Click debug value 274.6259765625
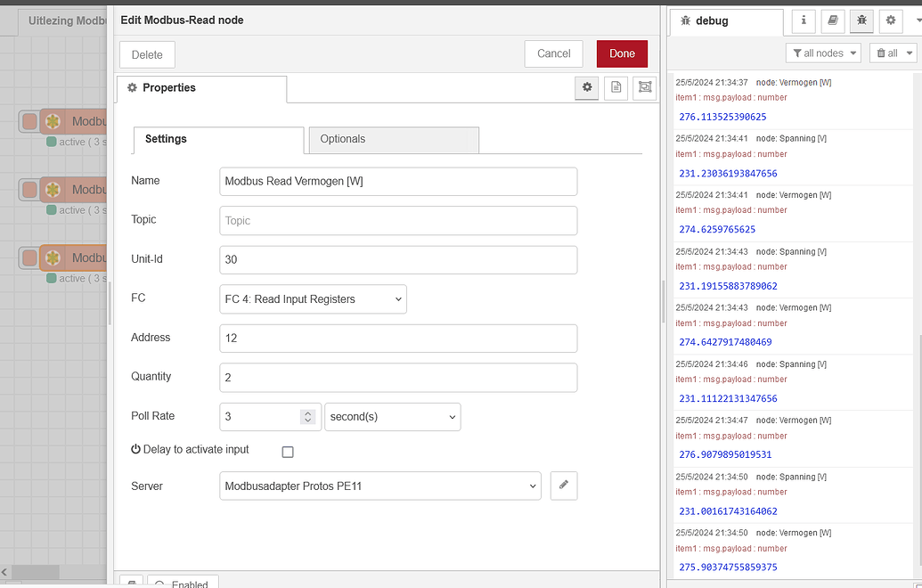This screenshot has height=588, width=922. pyautogui.click(x=717, y=229)
